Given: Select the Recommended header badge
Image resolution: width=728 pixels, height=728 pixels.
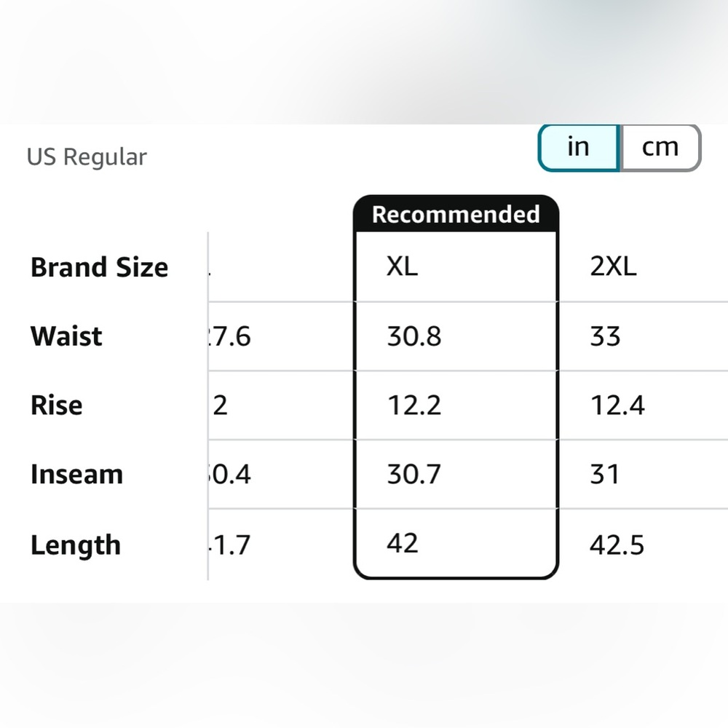Looking at the screenshot, I should pyautogui.click(x=456, y=214).
